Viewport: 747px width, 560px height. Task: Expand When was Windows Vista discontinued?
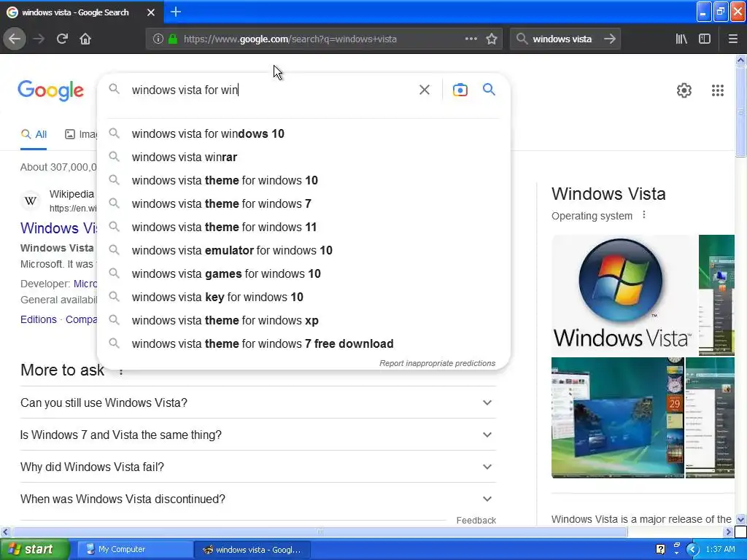pos(258,499)
